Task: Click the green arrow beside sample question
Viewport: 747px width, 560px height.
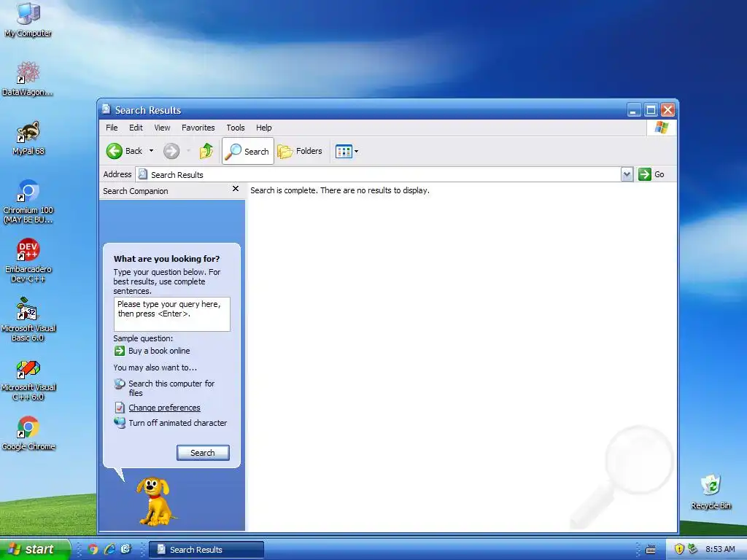Action: (120, 351)
